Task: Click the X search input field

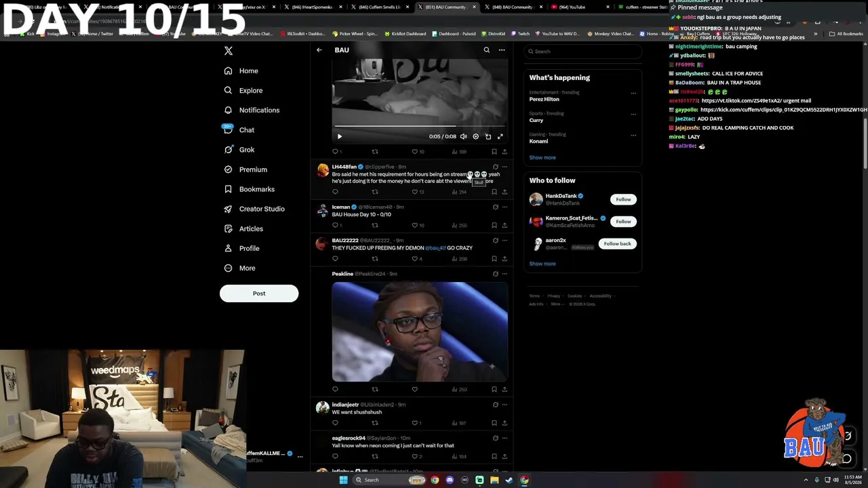Action: pyautogui.click(x=583, y=52)
